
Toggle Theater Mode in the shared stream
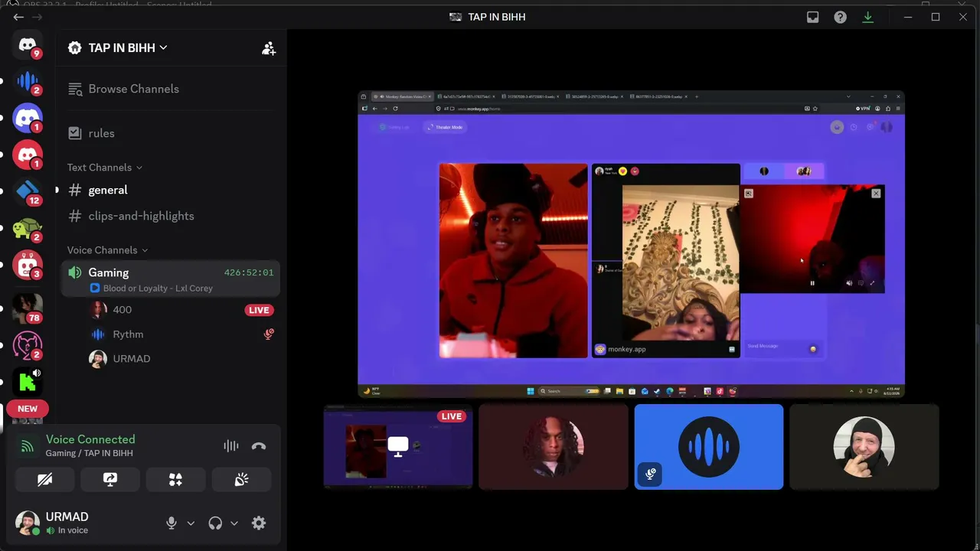(445, 127)
